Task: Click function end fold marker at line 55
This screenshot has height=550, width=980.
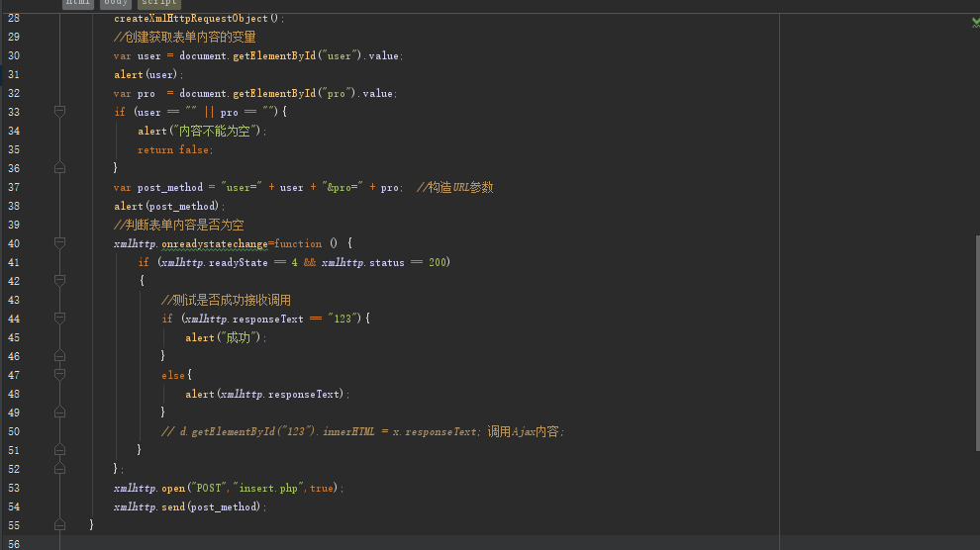Action: click(x=60, y=525)
